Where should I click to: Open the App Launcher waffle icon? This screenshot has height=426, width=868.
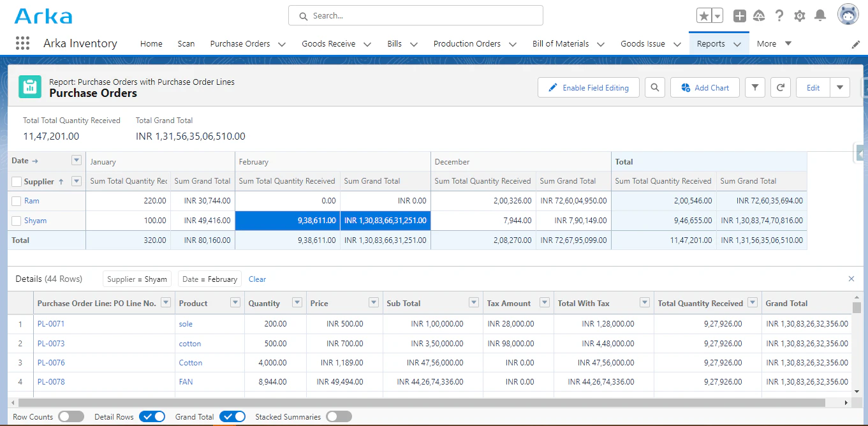pos(23,43)
